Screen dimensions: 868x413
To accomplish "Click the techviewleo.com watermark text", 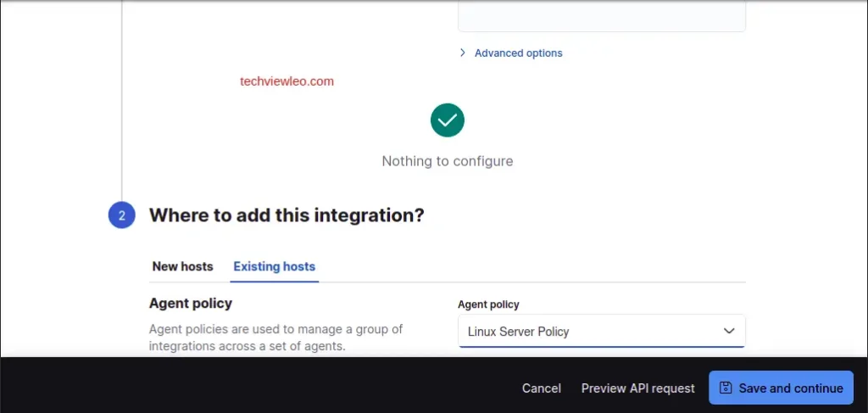I will tap(287, 81).
